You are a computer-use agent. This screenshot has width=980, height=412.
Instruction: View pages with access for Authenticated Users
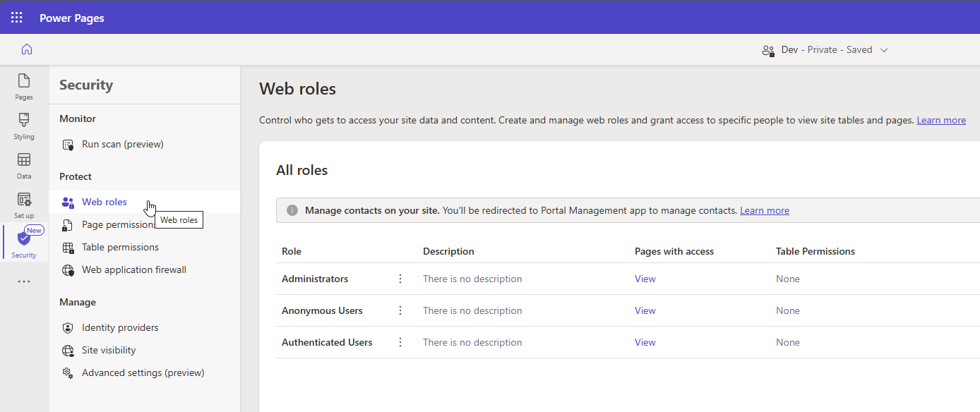(x=645, y=342)
